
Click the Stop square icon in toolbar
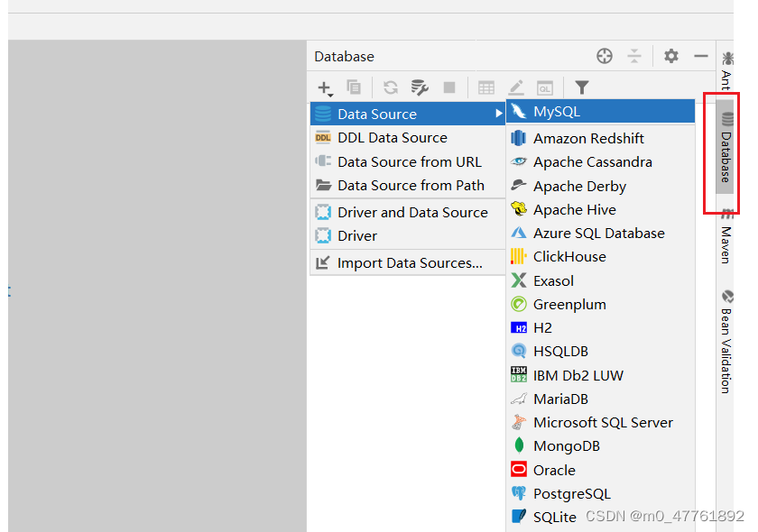[449, 87]
